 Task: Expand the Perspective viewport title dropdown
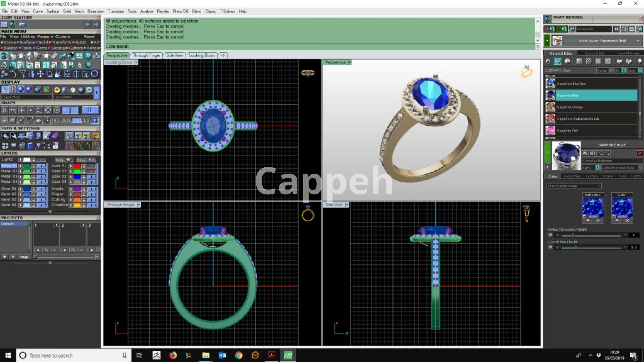(350, 62)
